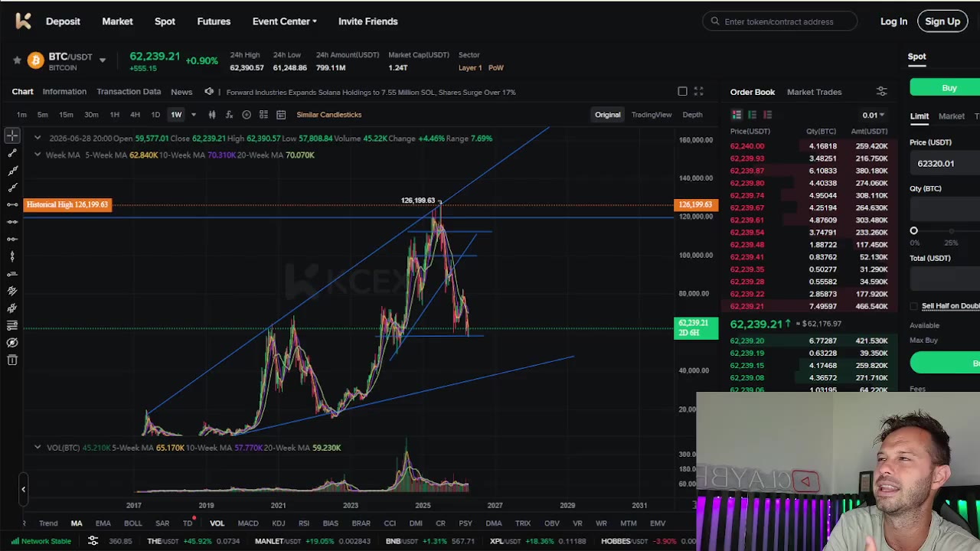Expand more timeframe options arrow

point(193,115)
